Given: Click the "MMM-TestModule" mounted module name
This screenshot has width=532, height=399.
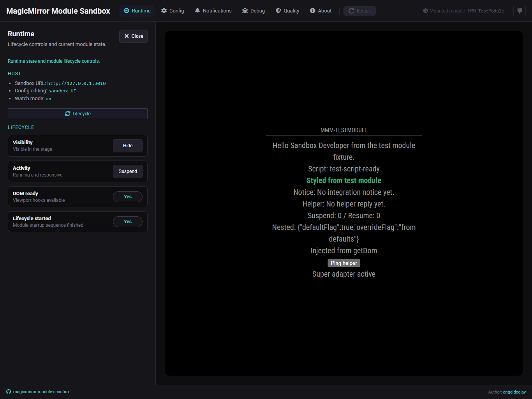Looking at the screenshot, I should click(x=486, y=11).
